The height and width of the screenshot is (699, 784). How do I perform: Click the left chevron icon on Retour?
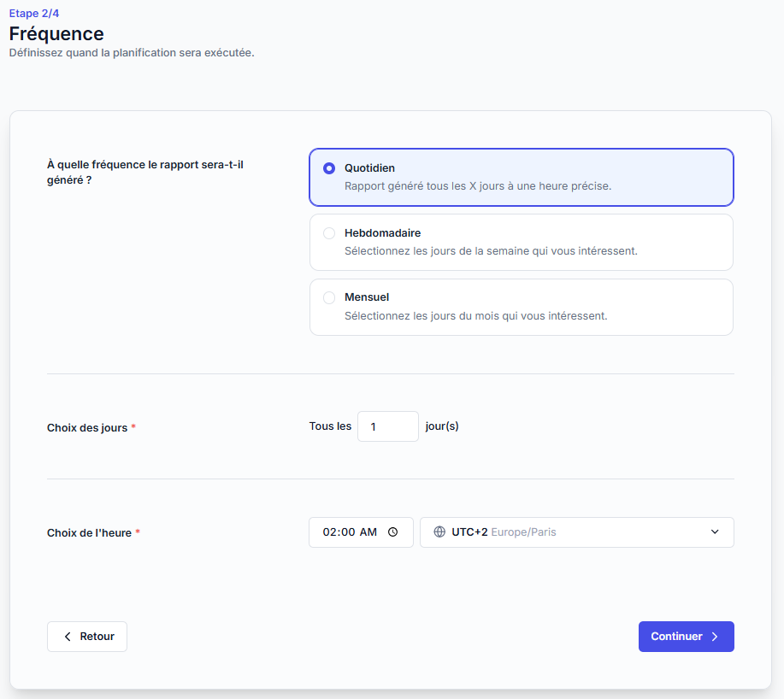pos(68,637)
